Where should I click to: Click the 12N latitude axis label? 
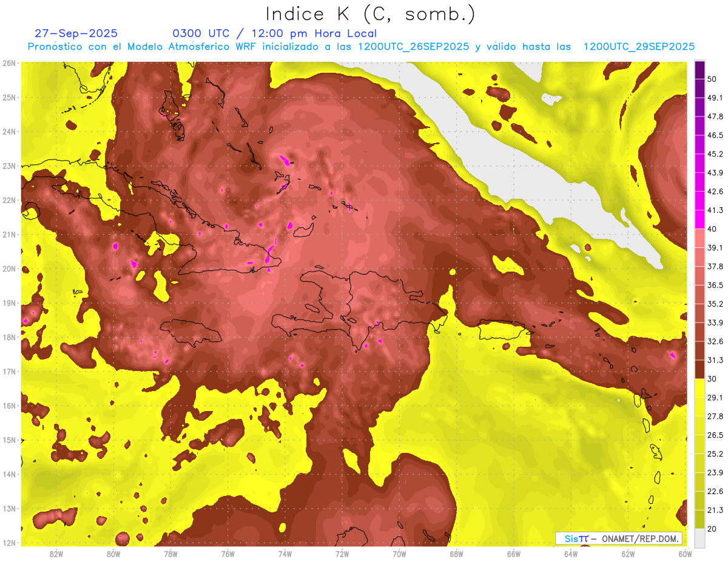(x=9, y=543)
